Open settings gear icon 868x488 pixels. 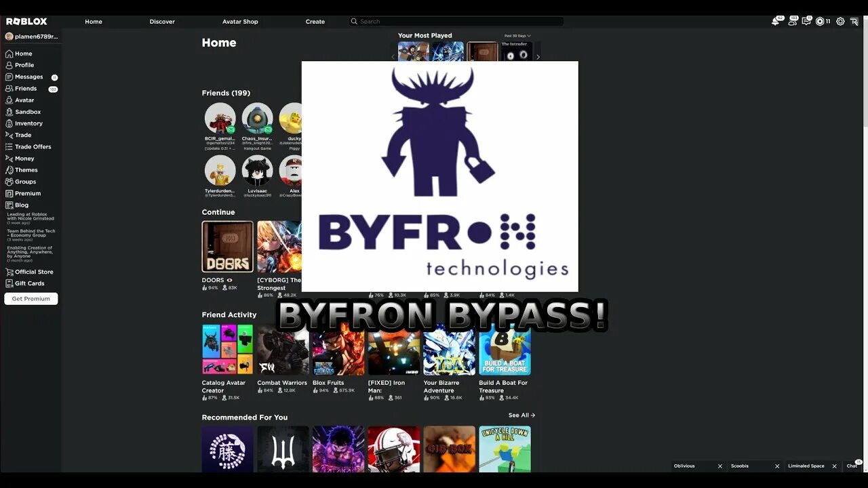[x=840, y=22]
